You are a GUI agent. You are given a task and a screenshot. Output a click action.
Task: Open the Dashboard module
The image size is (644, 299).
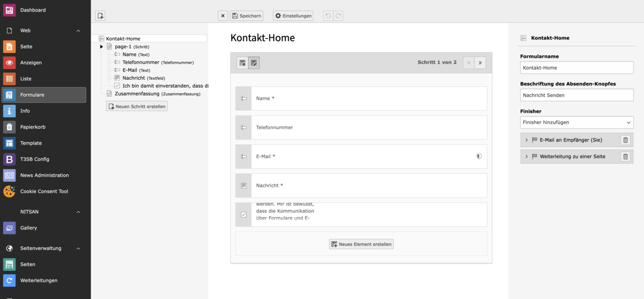[33, 10]
